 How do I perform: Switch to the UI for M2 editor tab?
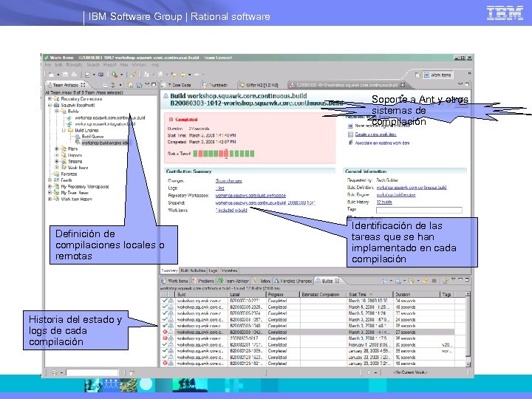(x=259, y=85)
